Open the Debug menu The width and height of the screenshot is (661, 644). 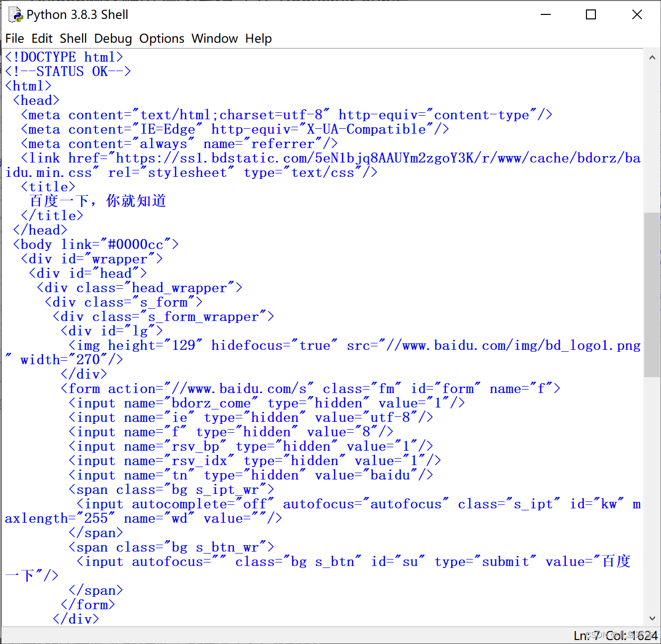(113, 38)
